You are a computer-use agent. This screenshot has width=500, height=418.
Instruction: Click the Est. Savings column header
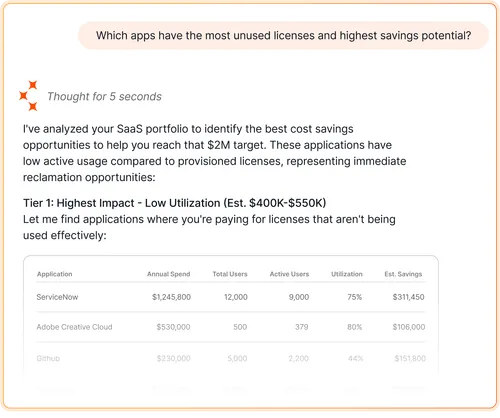click(x=403, y=274)
